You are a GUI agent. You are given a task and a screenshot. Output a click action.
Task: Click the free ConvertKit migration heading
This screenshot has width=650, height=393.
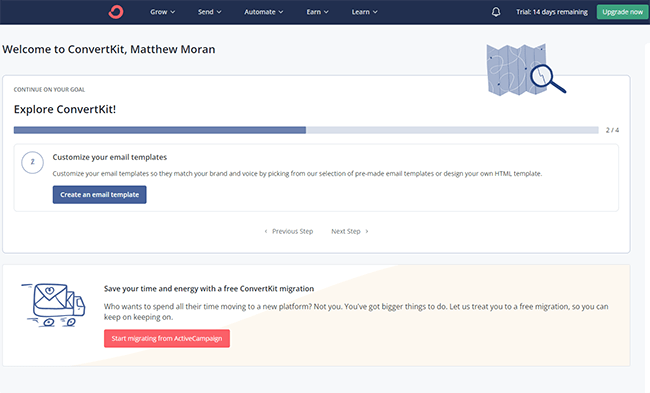(209, 289)
